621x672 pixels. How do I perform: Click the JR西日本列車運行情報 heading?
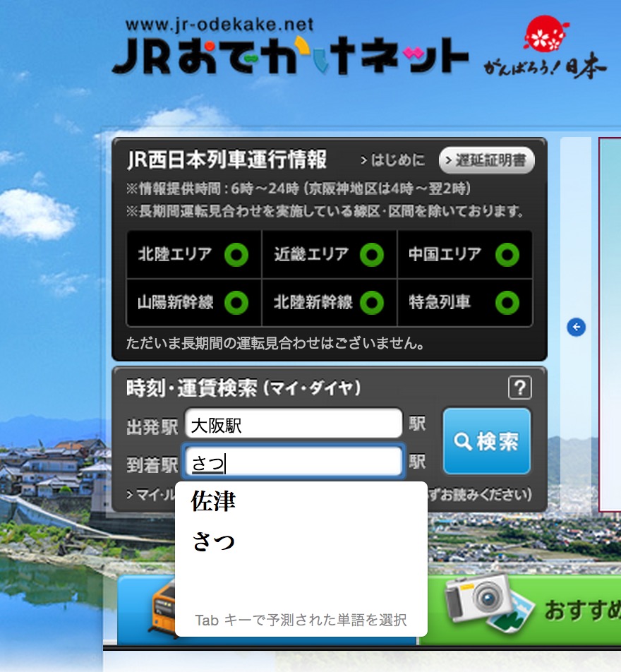[227, 160]
